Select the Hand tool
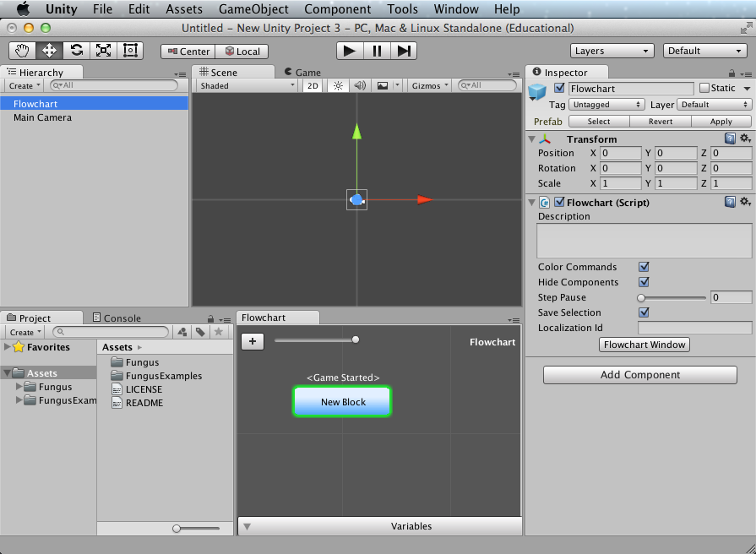The image size is (756, 554). pyautogui.click(x=22, y=51)
